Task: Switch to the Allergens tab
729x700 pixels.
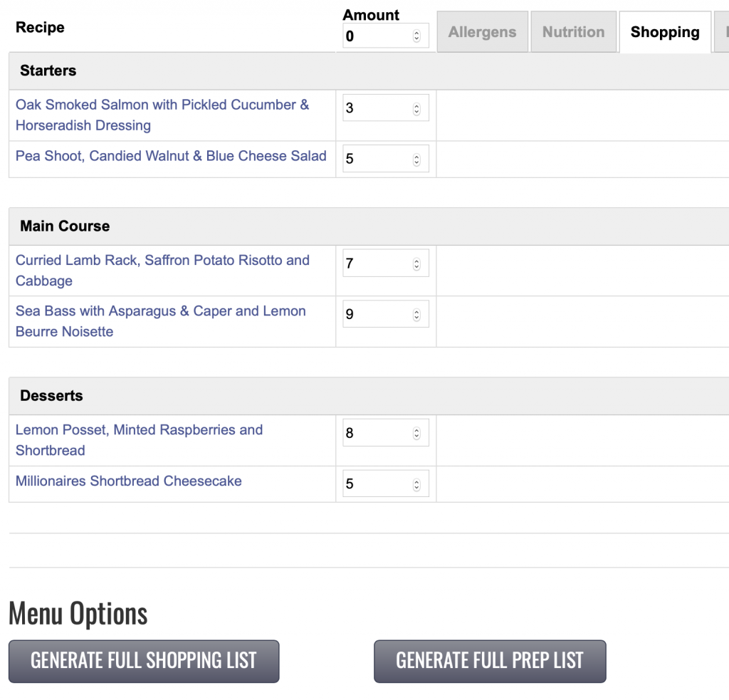Action: [x=482, y=31]
